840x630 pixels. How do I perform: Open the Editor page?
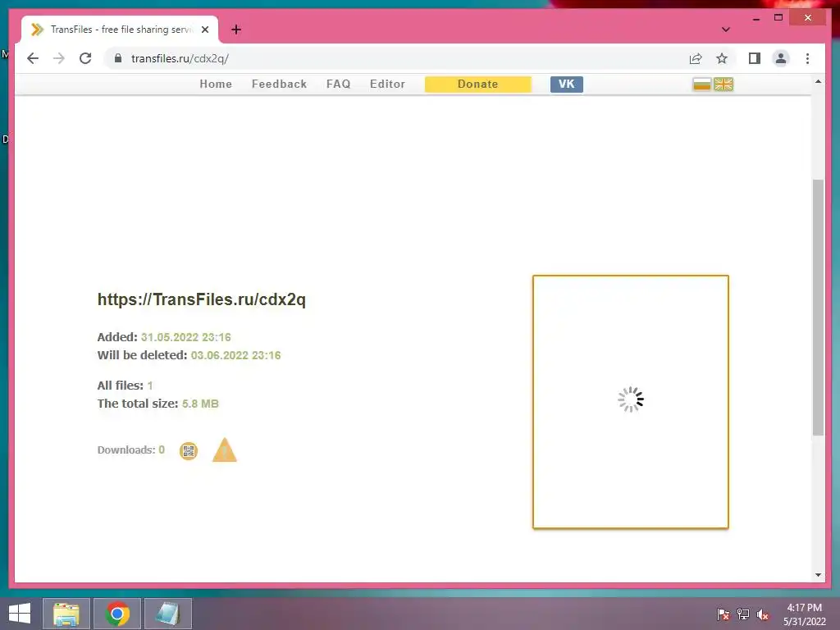tap(387, 84)
